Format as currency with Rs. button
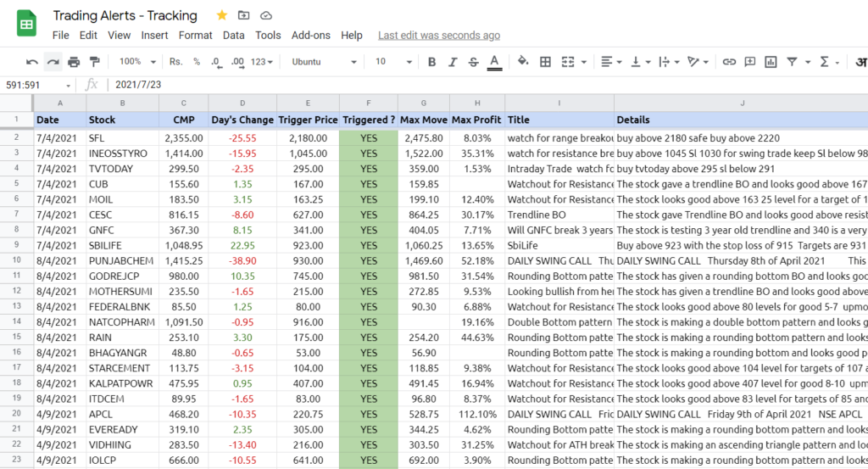This screenshot has width=868, height=469. (x=176, y=62)
